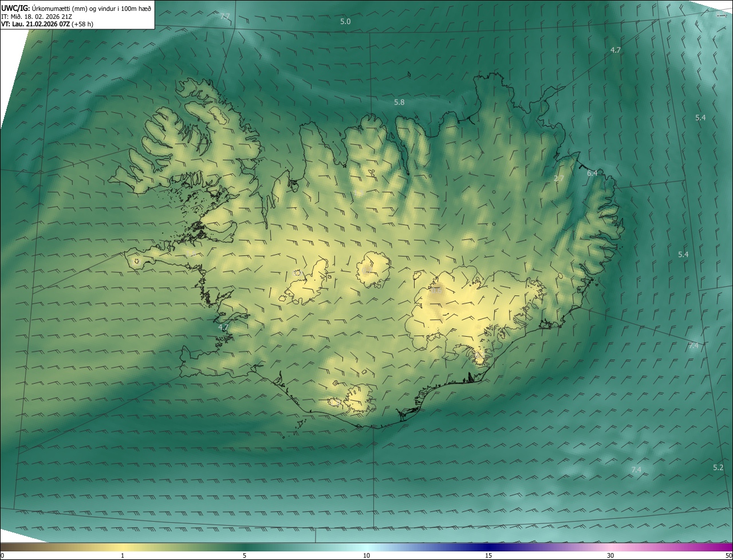Click the '0' tick label on the color scale
The image size is (733, 560).
(2, 555)
